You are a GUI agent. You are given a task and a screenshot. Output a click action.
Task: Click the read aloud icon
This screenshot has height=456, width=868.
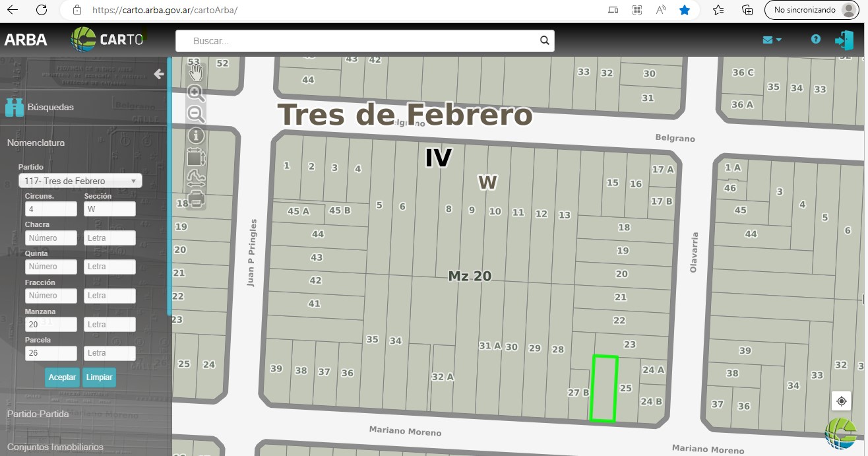(661, 10)
